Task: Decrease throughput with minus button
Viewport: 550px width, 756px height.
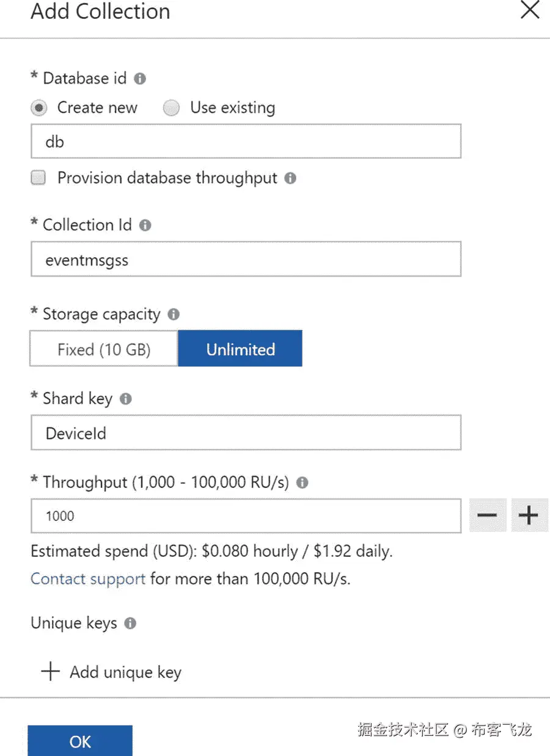Action: 487,515
